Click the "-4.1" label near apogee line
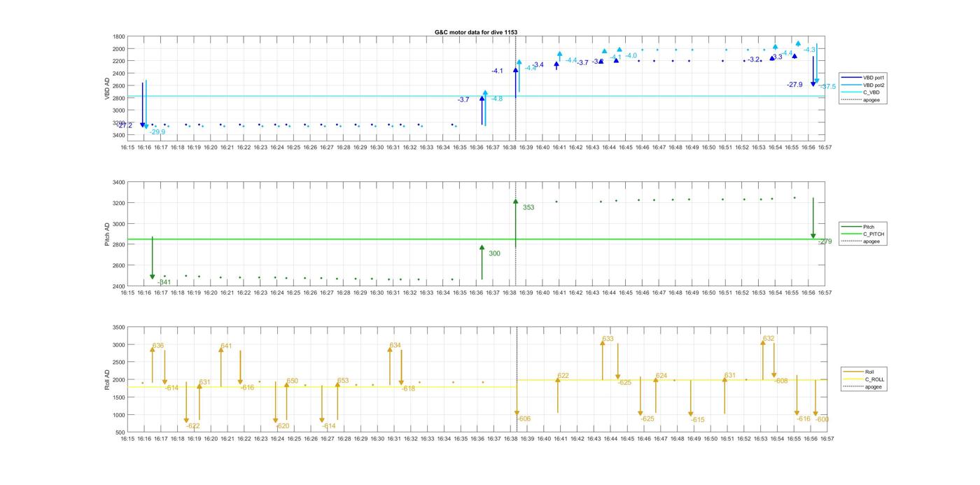980x485 pixels. pyautogui.click(x=497, y=71)
